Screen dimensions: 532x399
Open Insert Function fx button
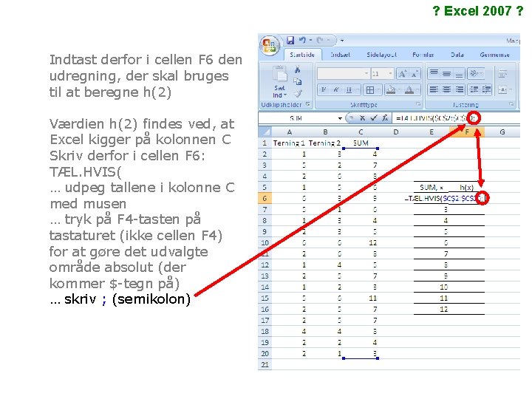[x=385, y=118]
